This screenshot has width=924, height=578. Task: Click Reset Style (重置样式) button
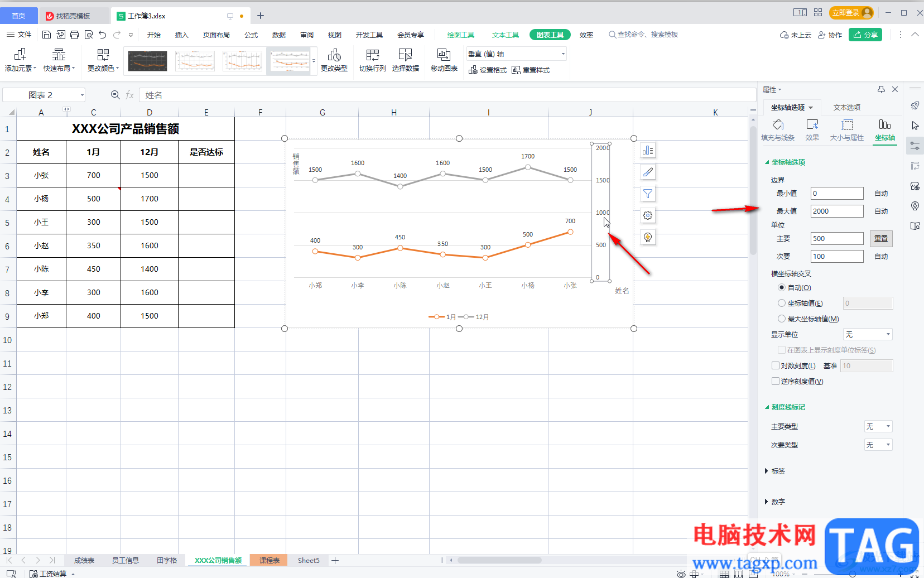click(531, 70)
